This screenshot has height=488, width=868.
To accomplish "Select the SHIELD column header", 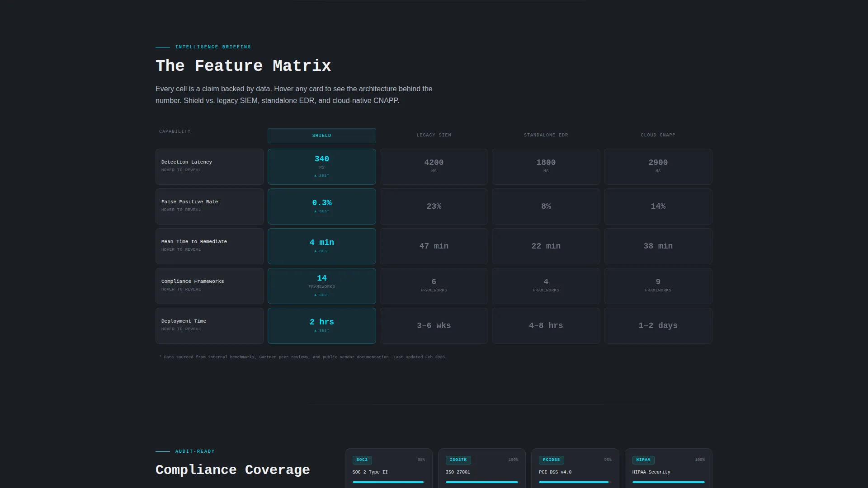I will [322, 136].
